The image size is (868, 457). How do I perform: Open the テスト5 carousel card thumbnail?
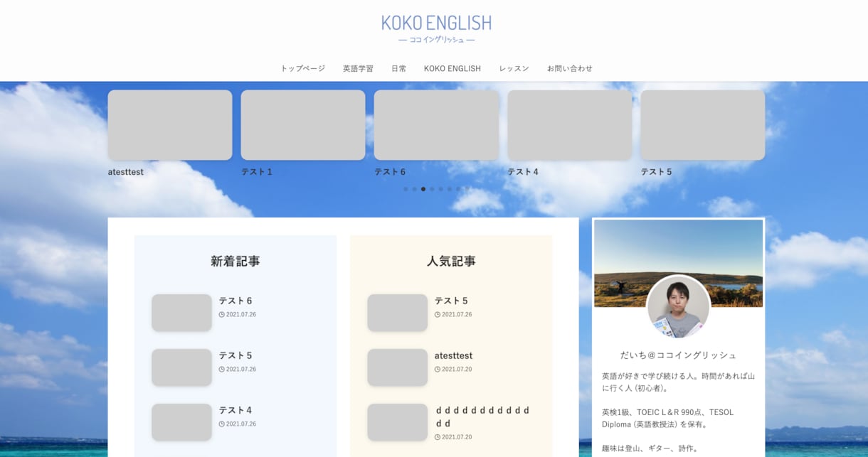tap(703, 125)
